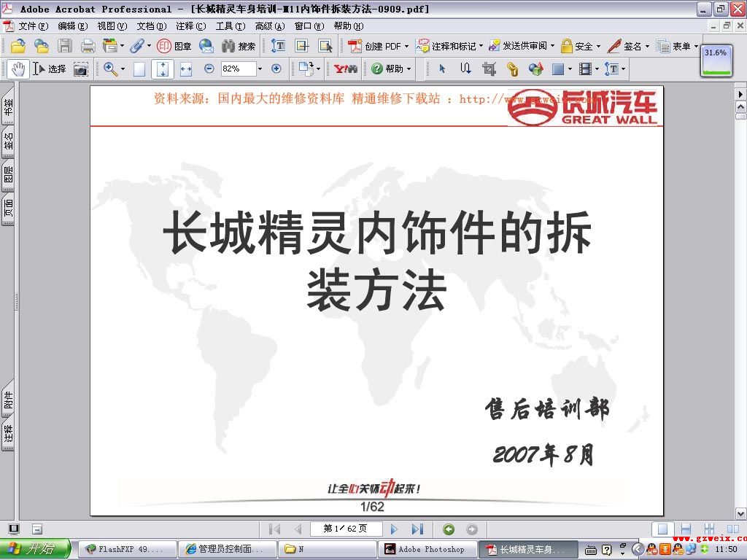
Task: Click the Select Object arrow tool
Action: pos(442,69)
